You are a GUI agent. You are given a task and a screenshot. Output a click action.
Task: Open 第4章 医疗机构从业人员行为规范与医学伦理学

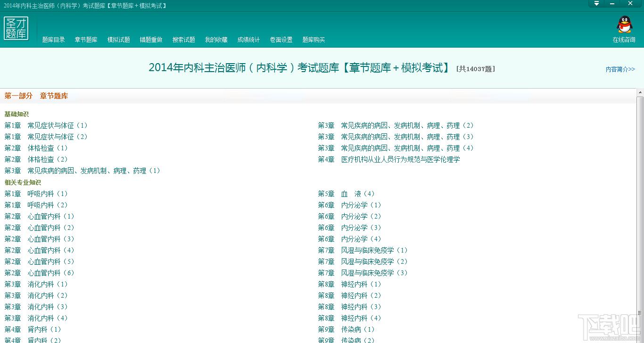click(x=389, y=159)
